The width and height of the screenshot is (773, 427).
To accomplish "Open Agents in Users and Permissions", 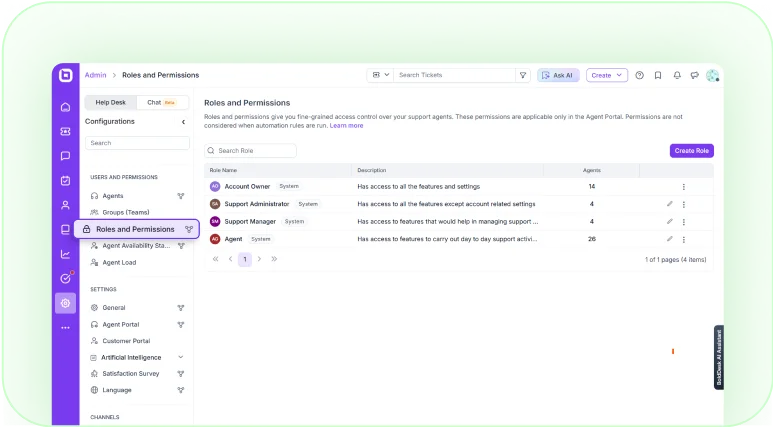I will 113,196.
